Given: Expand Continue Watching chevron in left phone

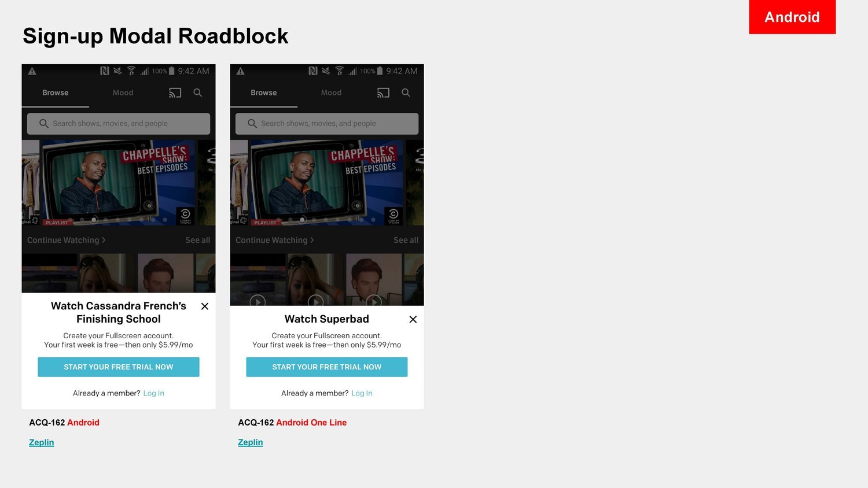Looking at the screenshot, I should [x=104, y=240].
